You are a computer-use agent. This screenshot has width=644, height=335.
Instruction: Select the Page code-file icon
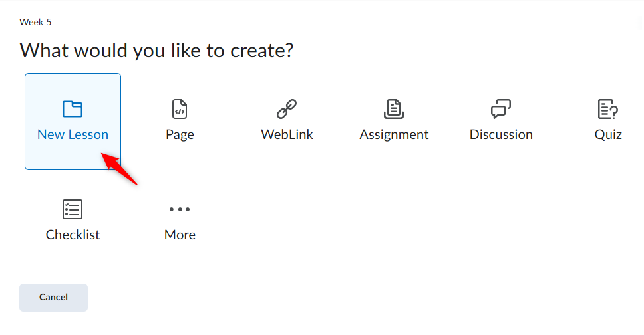(x=180, y=109)
